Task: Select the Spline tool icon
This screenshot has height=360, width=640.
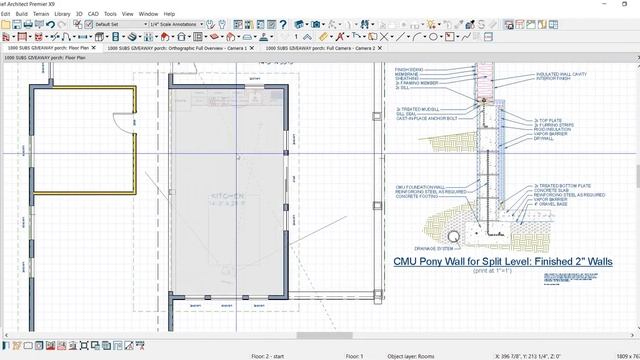Action: (466, 37)
